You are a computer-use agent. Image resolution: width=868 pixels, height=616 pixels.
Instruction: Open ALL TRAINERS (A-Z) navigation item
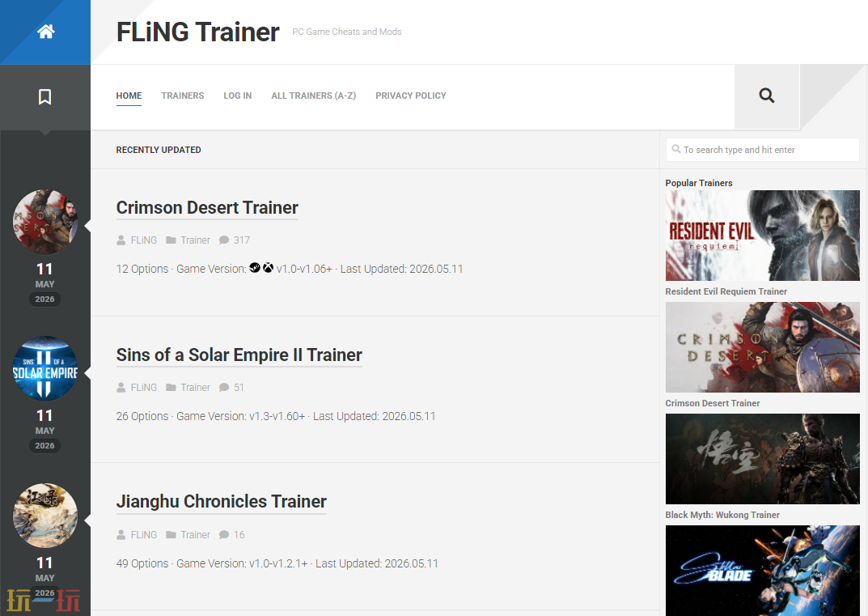coord(313,96)
